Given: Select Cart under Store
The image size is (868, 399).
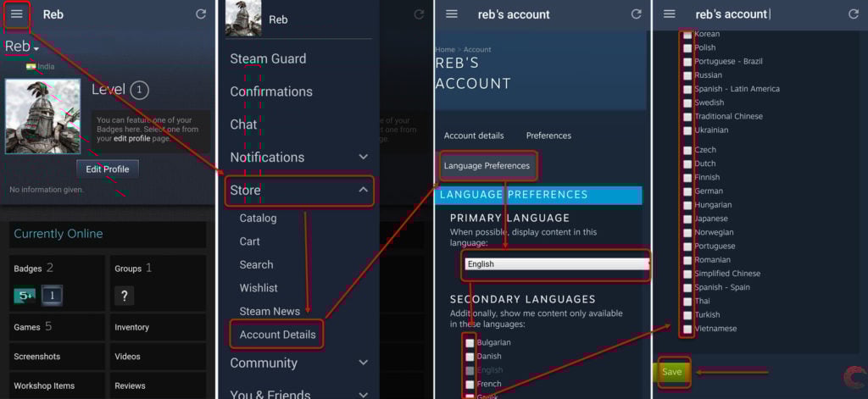Looking at the screenshot, I should 250,241.
